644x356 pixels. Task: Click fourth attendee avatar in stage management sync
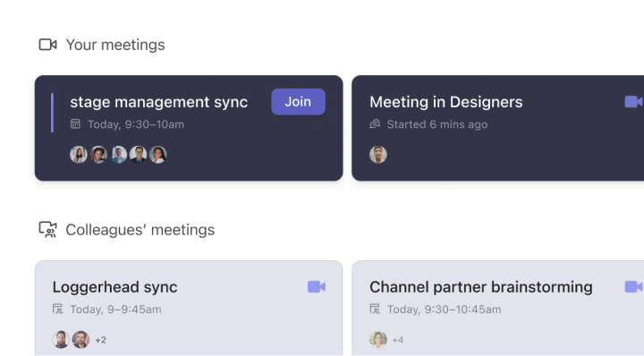pos(138,155)
